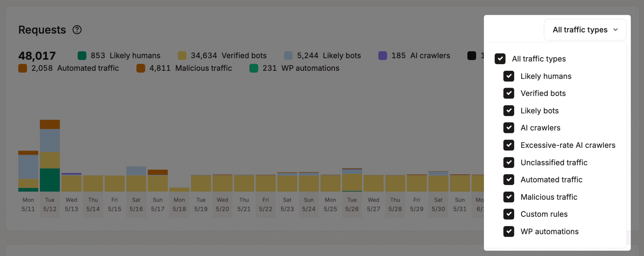Click the Mon 5/18 chart bar
This screenshot has width=644, height=256.
tap(179, 190)
